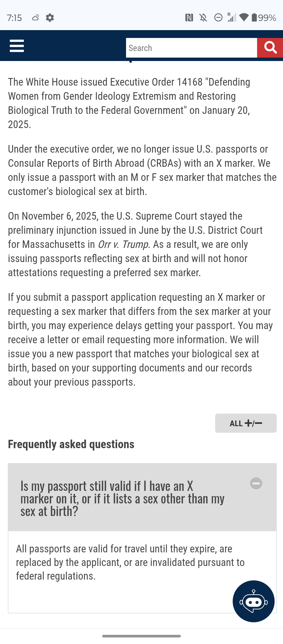Viewport: 283px width, 644px height.
Task: Focus the Search input field
Action: pos(191,48)
